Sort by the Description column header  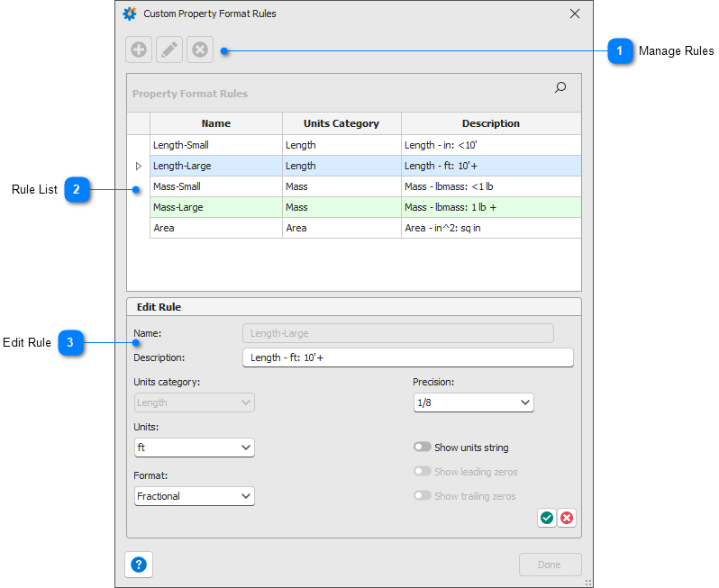pyautogui.click(x=491, y=123)
